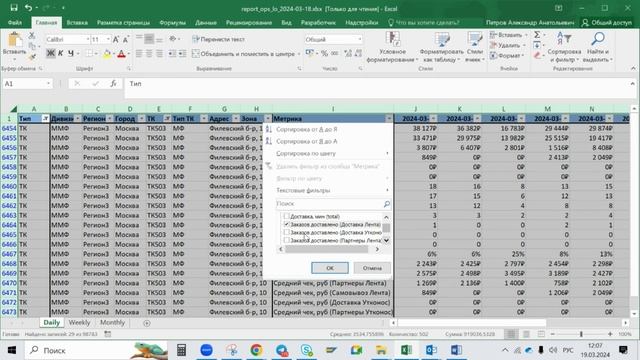This screenshot has height=360, width=640.
Task: Open Chrome from the Windows taskbar
Action: 256,350
